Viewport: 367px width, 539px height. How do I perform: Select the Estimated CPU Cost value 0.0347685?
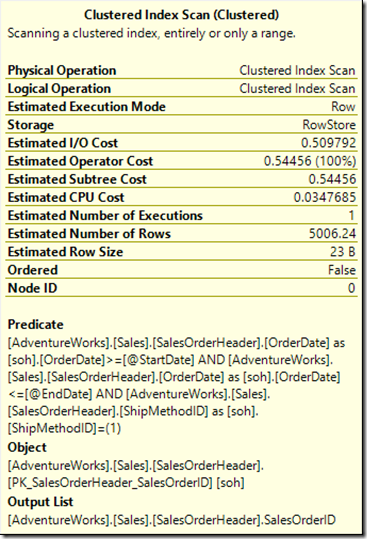click(x=325, y=198)
